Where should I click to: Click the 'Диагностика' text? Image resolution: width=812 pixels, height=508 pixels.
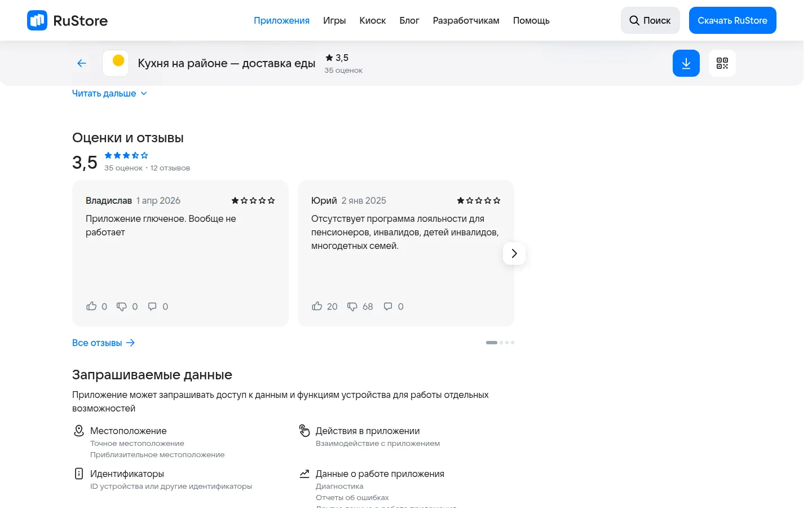(339, 487)
